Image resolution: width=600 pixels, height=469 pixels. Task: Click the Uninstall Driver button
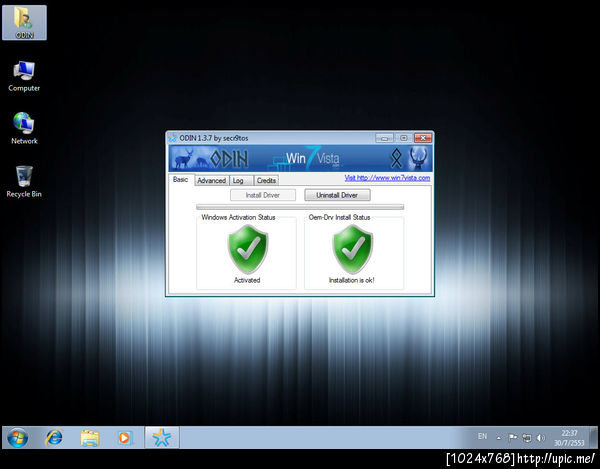point(337,195)
